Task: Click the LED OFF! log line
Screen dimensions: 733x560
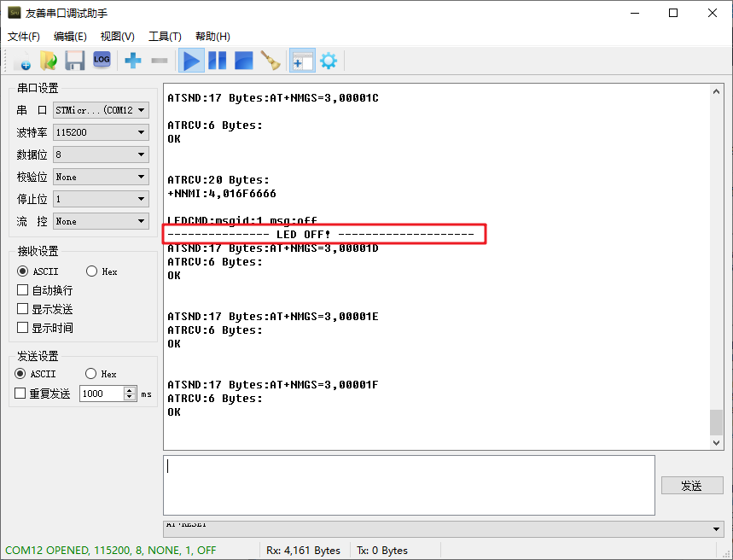Action: 321,234
